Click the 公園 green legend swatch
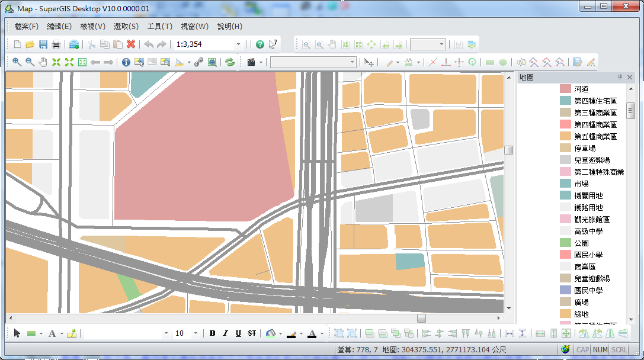 click(566, 243)
